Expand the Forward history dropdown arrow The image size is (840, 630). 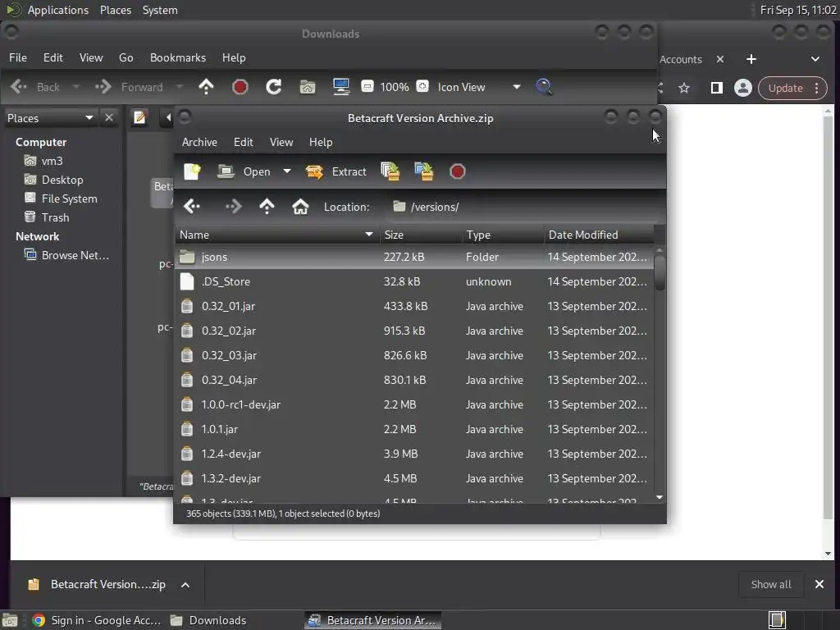click(180, 87)
